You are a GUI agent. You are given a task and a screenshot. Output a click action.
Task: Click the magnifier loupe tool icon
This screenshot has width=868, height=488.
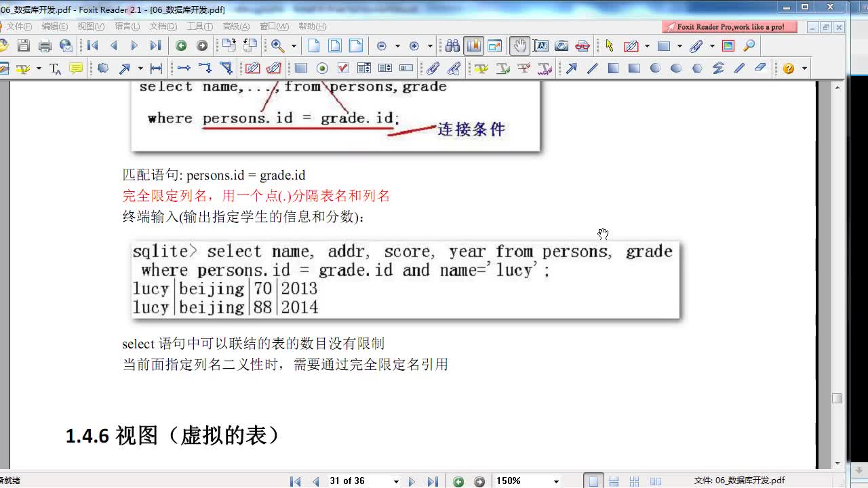click(749, 46)
